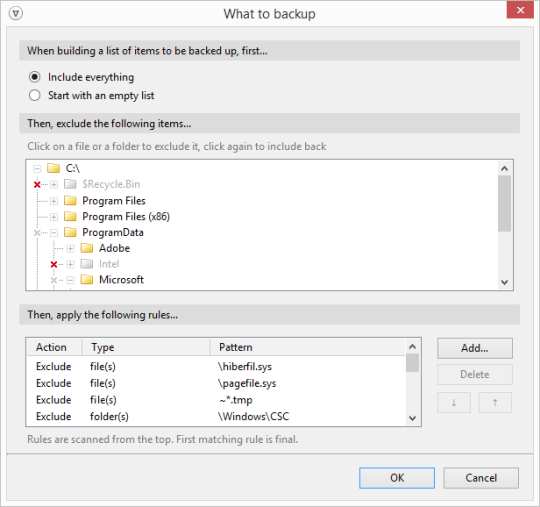The image size is (540, 507).
Task: Toggle red X exclusion mark on Intel
Action: tap(54, 265)
